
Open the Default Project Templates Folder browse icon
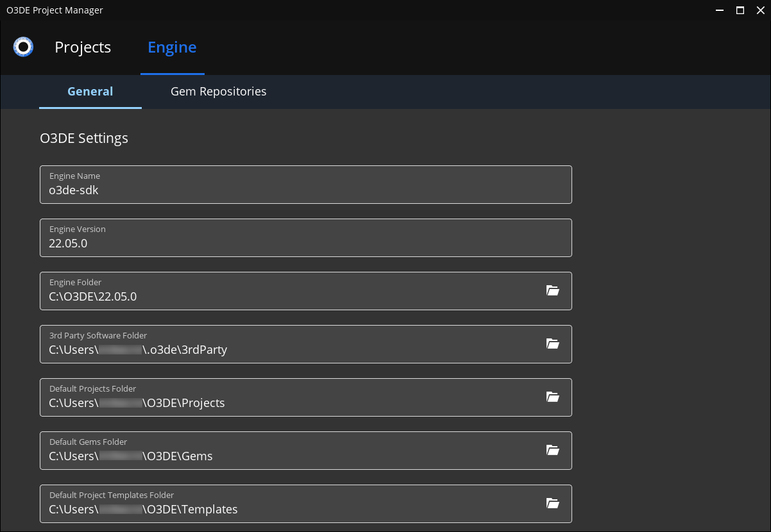[x=553, y=503]
